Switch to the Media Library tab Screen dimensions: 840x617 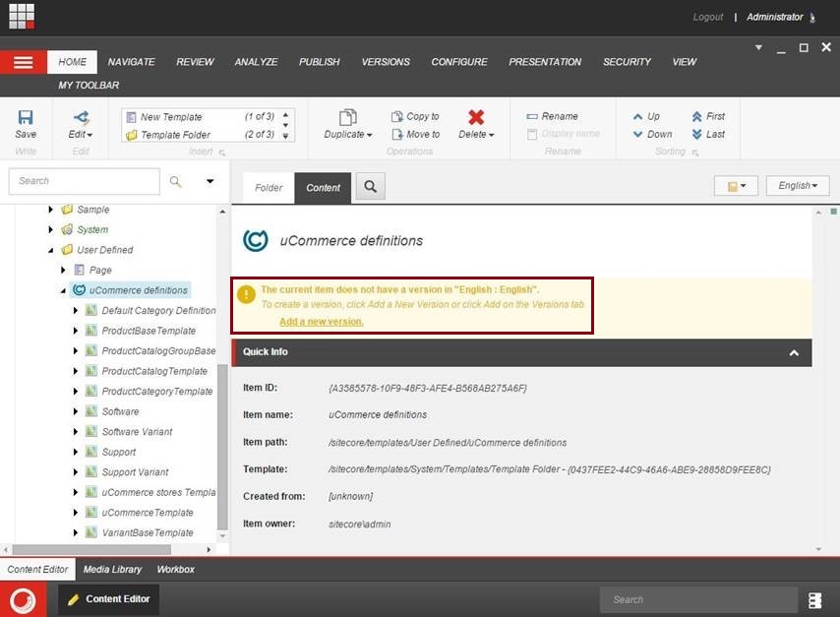pos(112,570)
